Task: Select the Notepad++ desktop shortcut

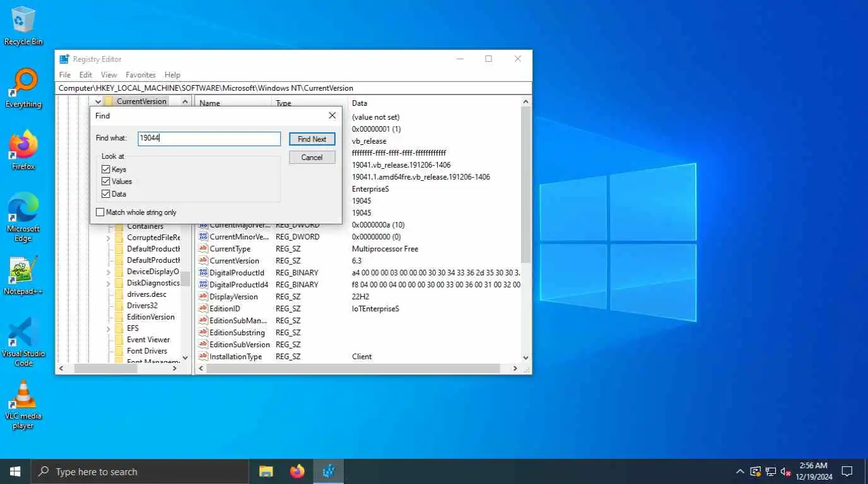Action: click(23, 275)
